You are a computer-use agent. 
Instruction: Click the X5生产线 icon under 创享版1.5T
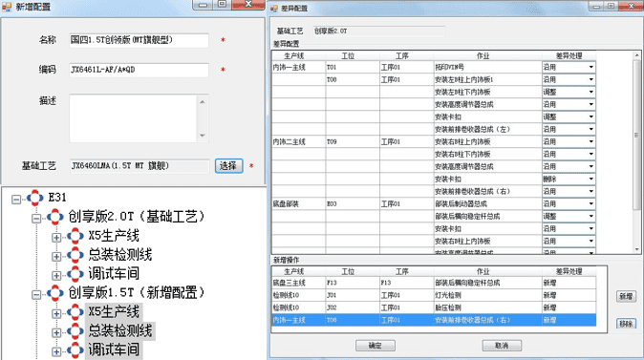tap(75, 312)
